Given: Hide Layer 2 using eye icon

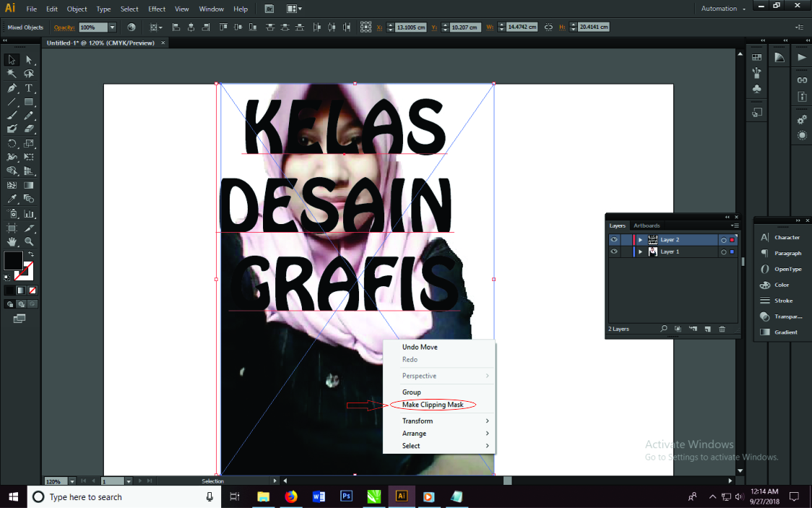Looking at the screenshot, I should [614, 240].
